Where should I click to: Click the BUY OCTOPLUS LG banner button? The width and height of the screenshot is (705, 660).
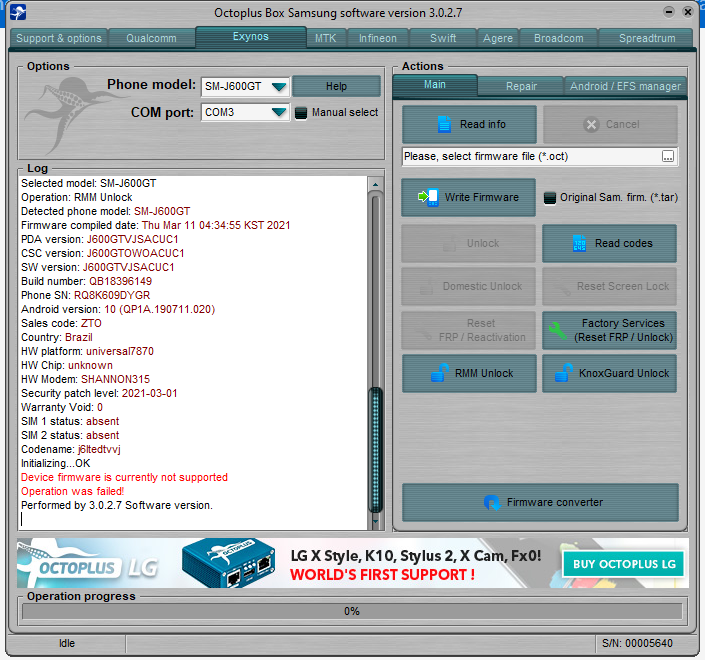(x=624, y=564)
